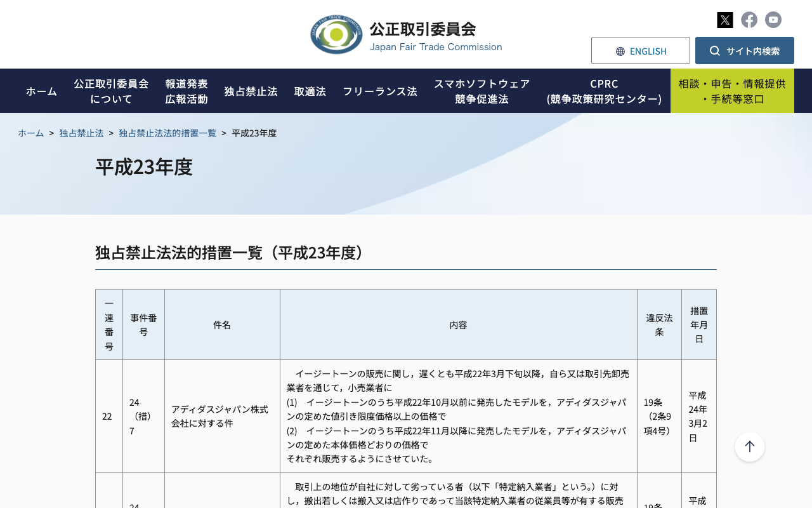Click the 事件番号 column header
Screen dimensions: 812x508
pos(144,324)
